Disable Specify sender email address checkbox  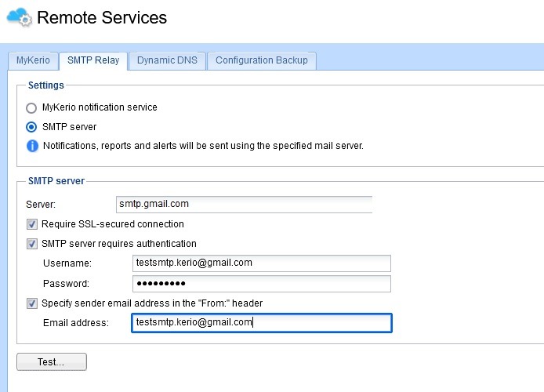32,303
